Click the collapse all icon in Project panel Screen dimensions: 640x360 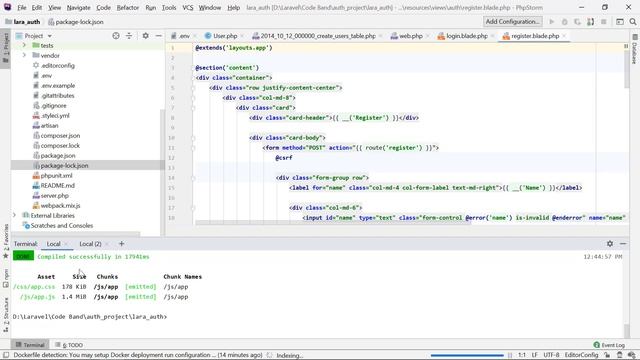[x=129, y=36]
